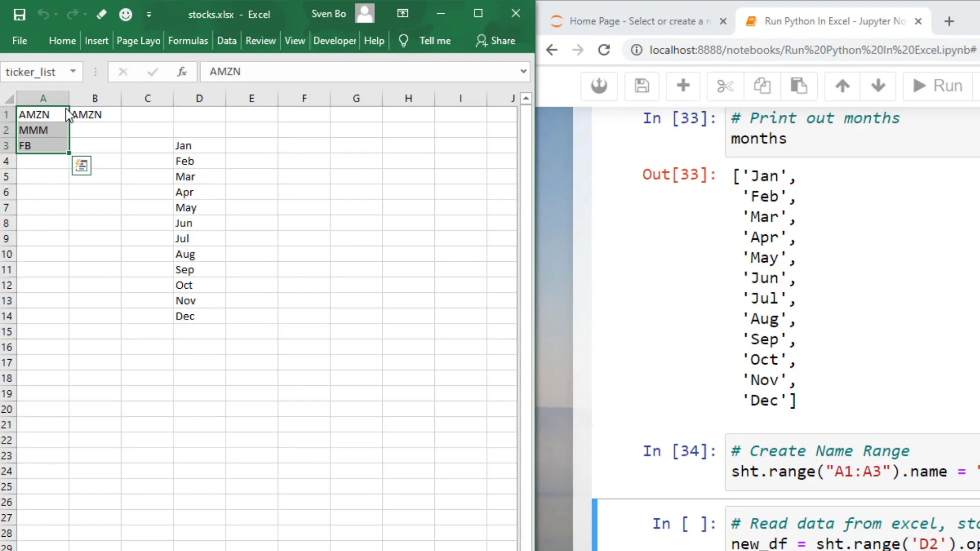
Task: Open the Paste Options smart tag
Action: (81, 165)
